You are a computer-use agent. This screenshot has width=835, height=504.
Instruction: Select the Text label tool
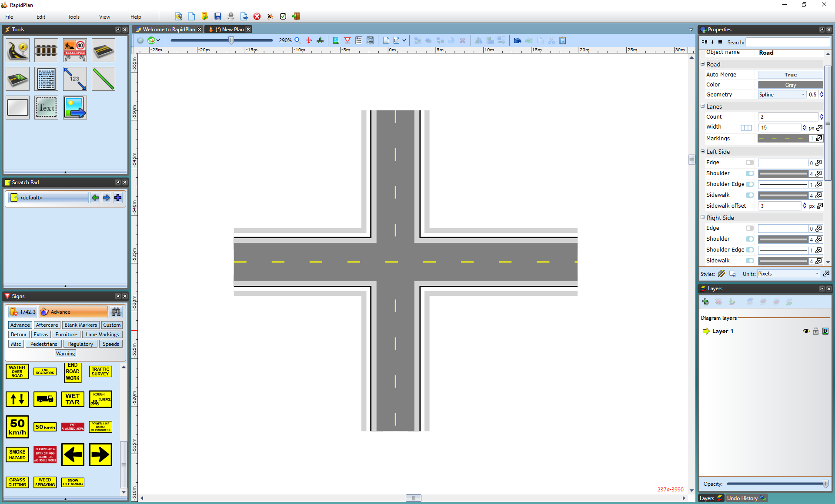[46, 107]
